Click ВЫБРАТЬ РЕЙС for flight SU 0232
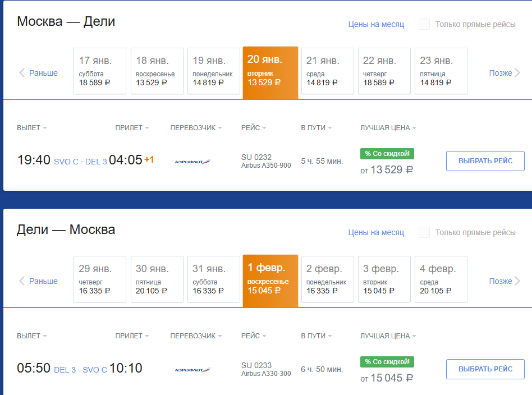The image size is (532, 395). pos(485,161)
